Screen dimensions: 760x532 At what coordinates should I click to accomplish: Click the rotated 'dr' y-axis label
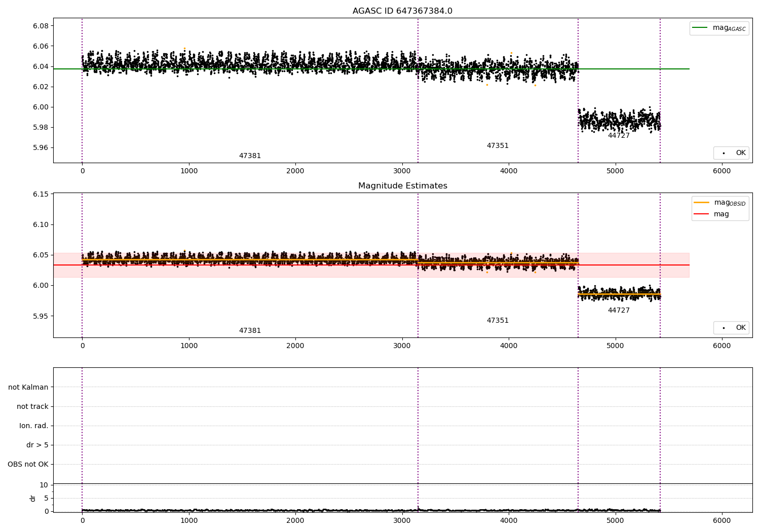(33, 498)
